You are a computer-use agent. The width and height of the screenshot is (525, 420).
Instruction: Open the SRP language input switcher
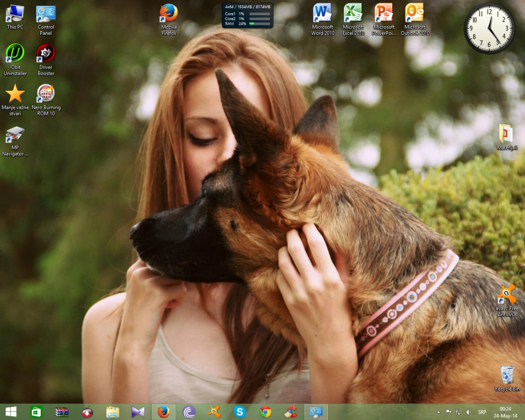point(482,412)
